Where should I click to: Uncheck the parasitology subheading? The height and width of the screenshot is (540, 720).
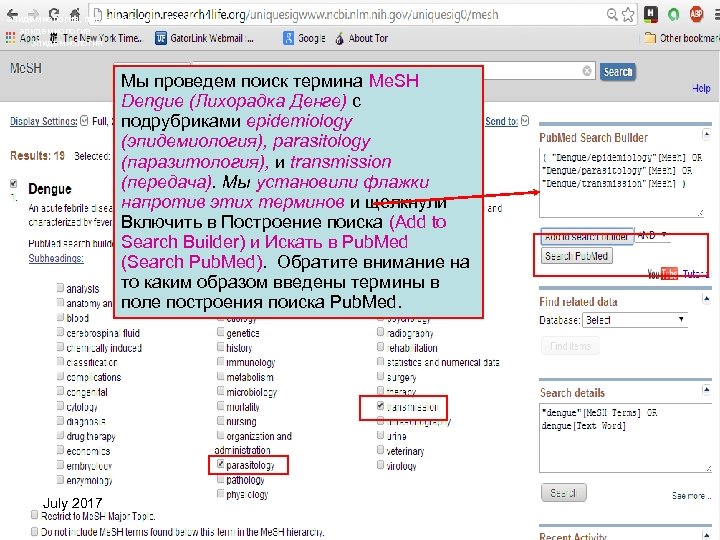pos(220,464)
